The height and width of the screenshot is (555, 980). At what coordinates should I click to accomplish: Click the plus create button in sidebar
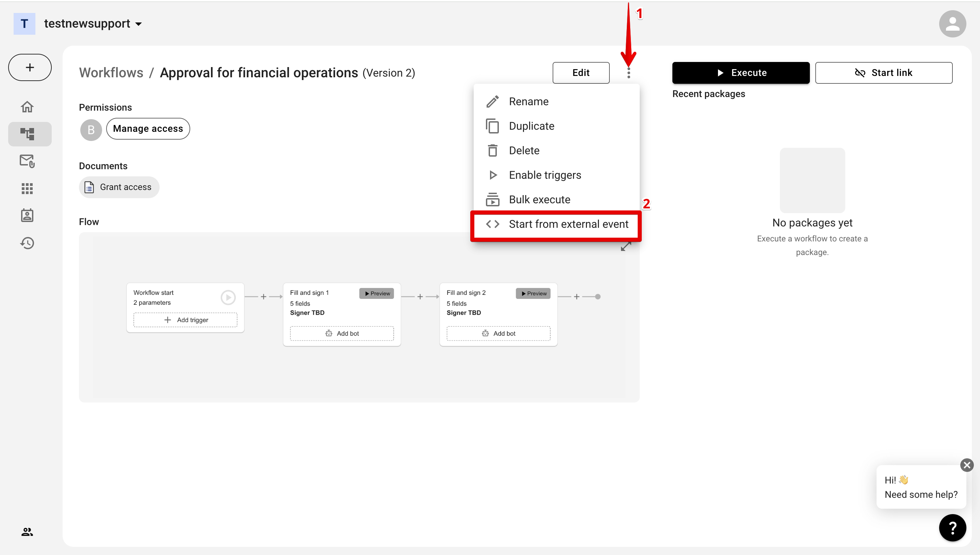tap(30, 67)
